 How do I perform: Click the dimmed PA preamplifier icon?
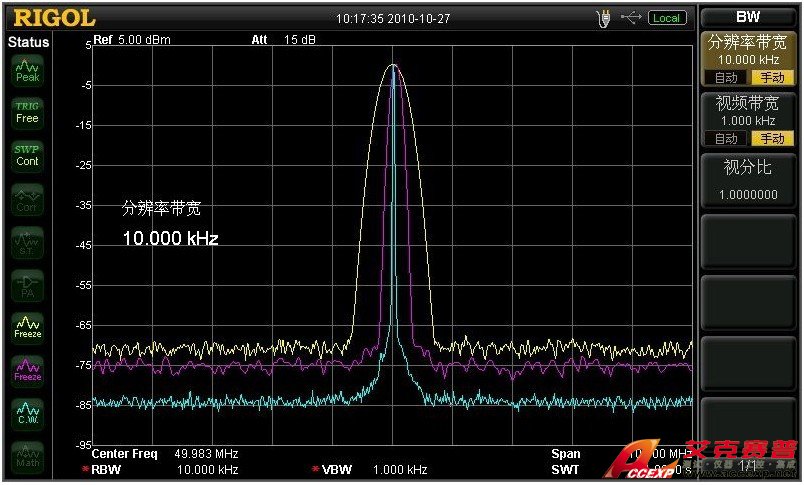[27, 284]
